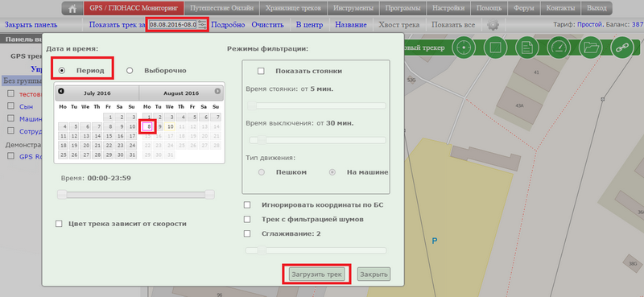
Task: Click Показать все link
Action: tap(453, 25)
